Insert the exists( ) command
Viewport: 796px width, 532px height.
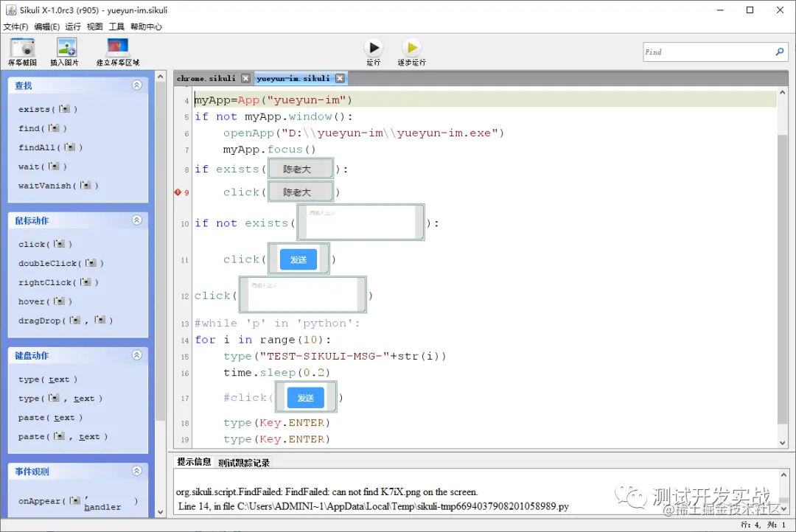click(x=48, y=109)
